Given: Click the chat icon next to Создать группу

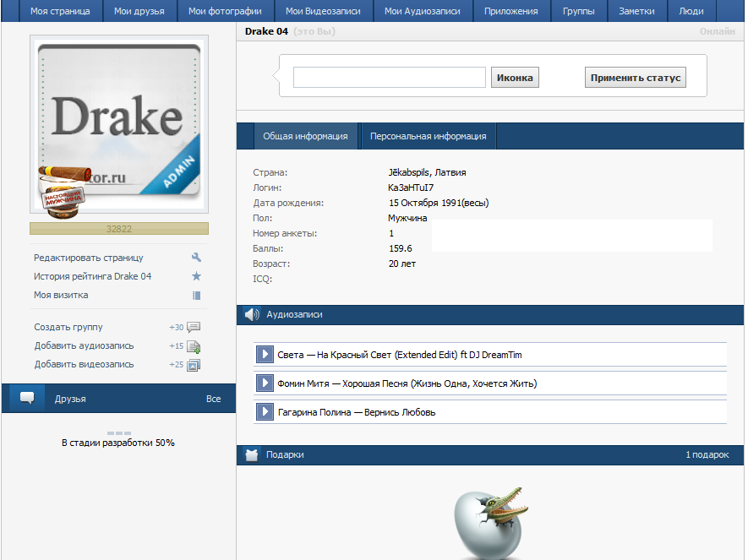Looking at the screenshot, I should [x=194, y=327].
